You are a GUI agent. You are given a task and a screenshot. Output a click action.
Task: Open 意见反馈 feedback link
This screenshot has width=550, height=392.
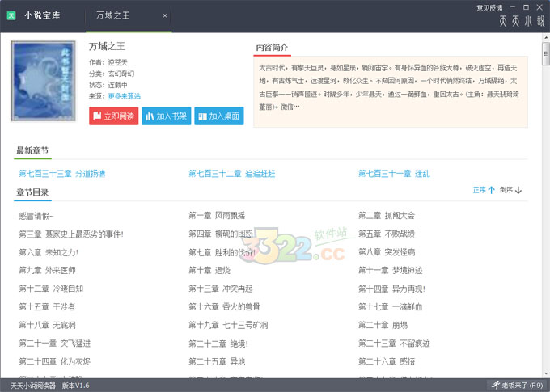489,8
